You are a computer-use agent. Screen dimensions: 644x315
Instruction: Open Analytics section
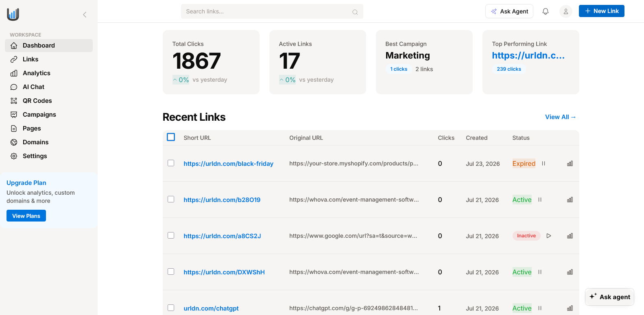[49, 73]
